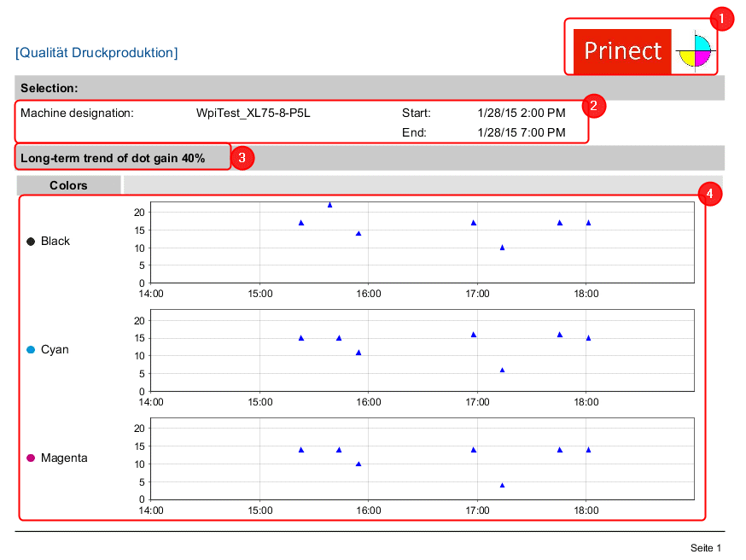The height and width of the screenshot is (560, 746).
Task: Click the Colors column header
Action: coord(68,185)
